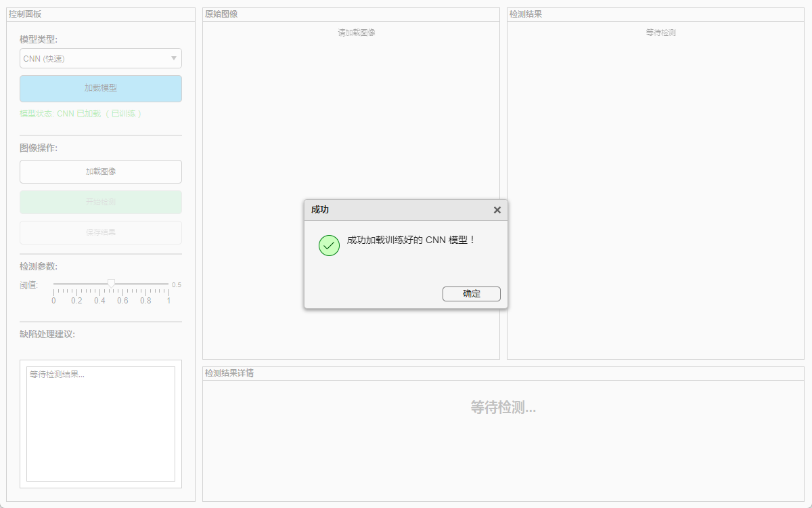Click the 阈值 slider thumb

(x=111, y=283)
